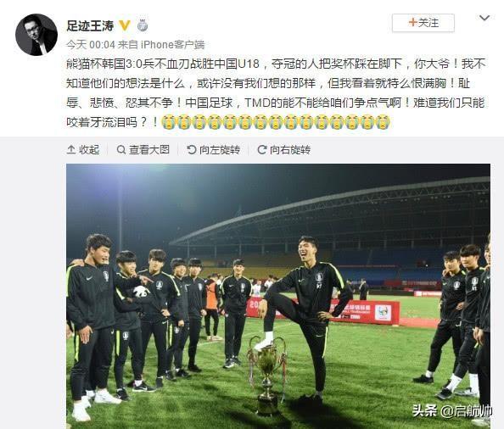This screenshot has width=504, height=429.
Task: Click the gold V verified badge
Action: point(125,25)
